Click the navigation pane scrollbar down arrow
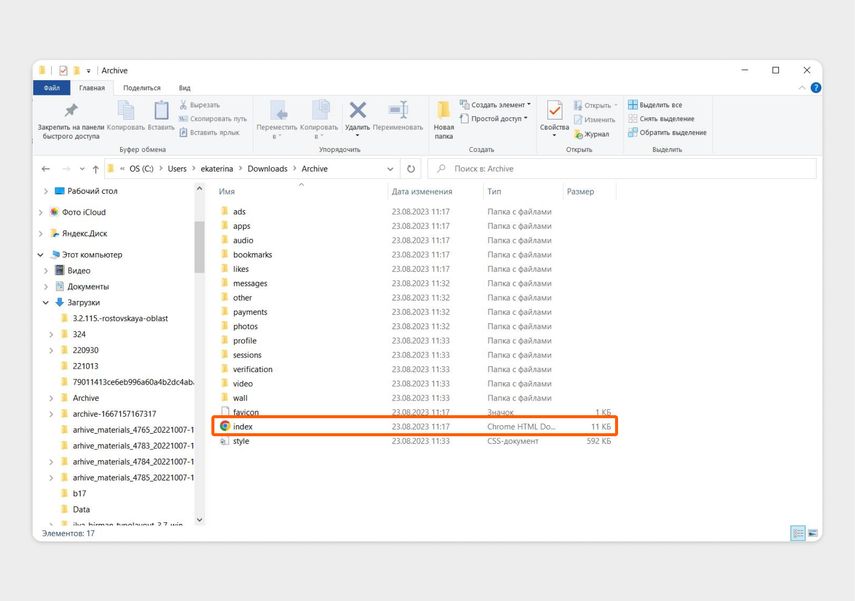This screenshot has width=855, height=601. pyautogui.click(x=199, y=519)
